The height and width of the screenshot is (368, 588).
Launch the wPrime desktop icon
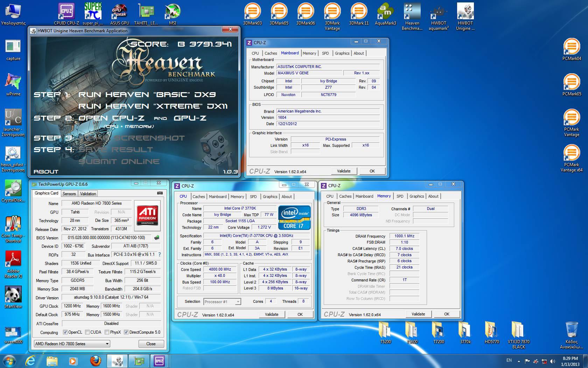coord(13,84)
